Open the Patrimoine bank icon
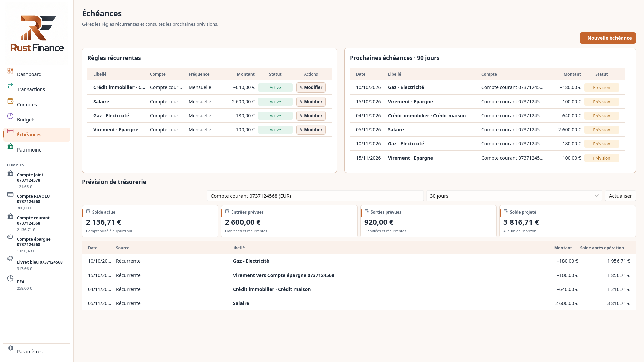The width and height of the screenshot is (644, 362). click(x=10, y=146)
